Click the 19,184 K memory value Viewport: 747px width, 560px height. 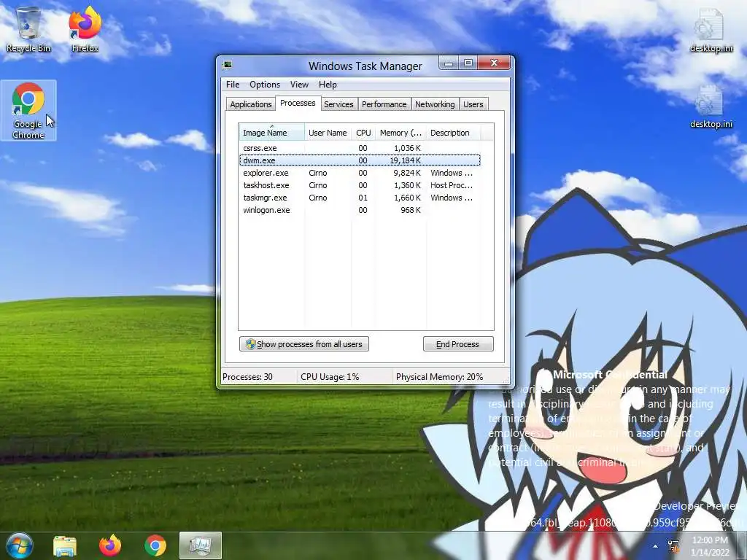[x=405, y=160]
